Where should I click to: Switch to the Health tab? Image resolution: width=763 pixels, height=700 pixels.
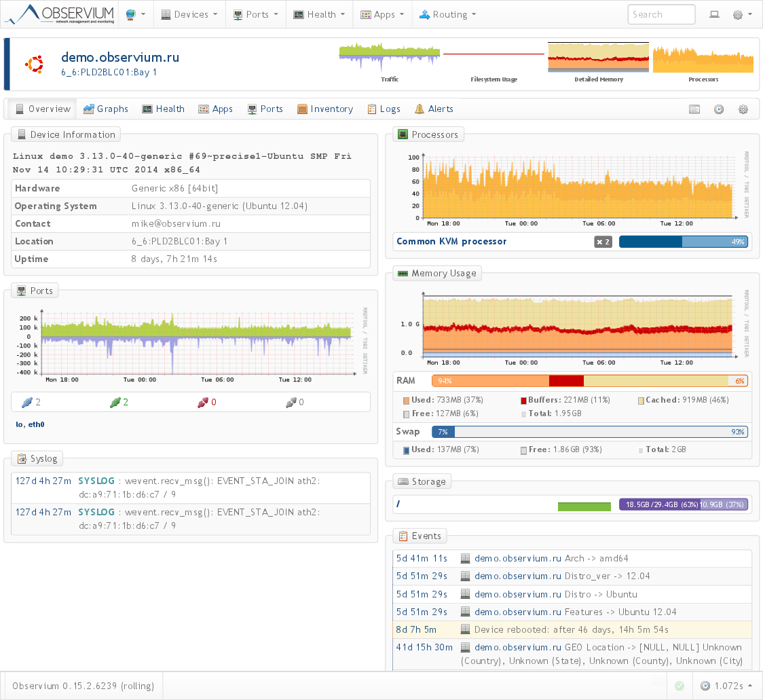pos(163,109)
